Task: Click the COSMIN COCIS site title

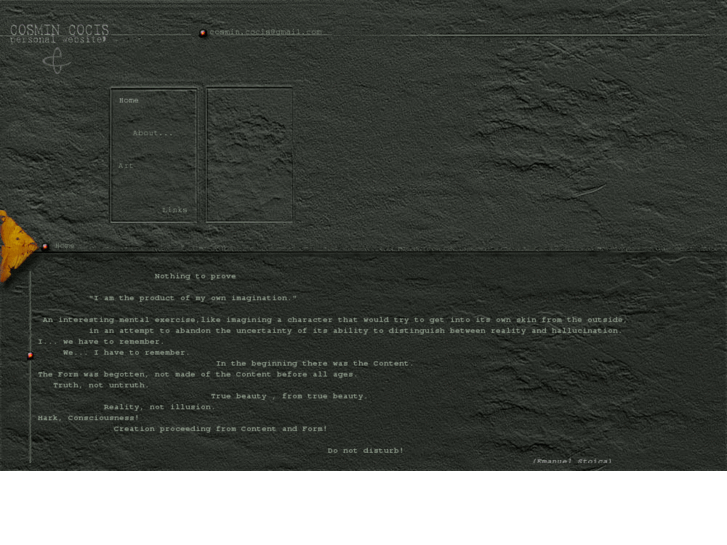Action: [59, 30]
